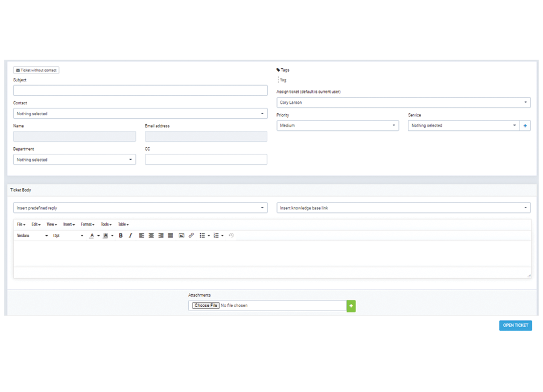The width and height of the screenshot is (543, 392).
Task: Insert an image into ticket body
Action: (181, 236)
